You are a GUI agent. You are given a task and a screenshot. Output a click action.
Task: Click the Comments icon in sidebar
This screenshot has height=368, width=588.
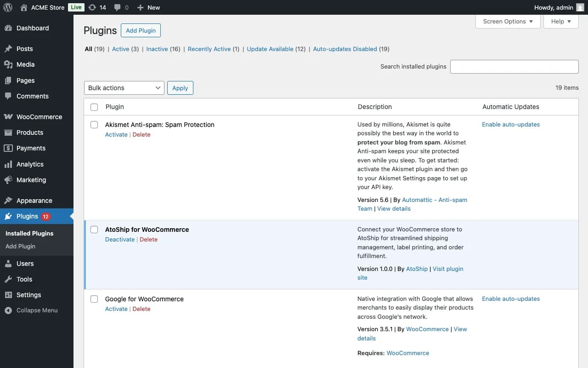8,96
